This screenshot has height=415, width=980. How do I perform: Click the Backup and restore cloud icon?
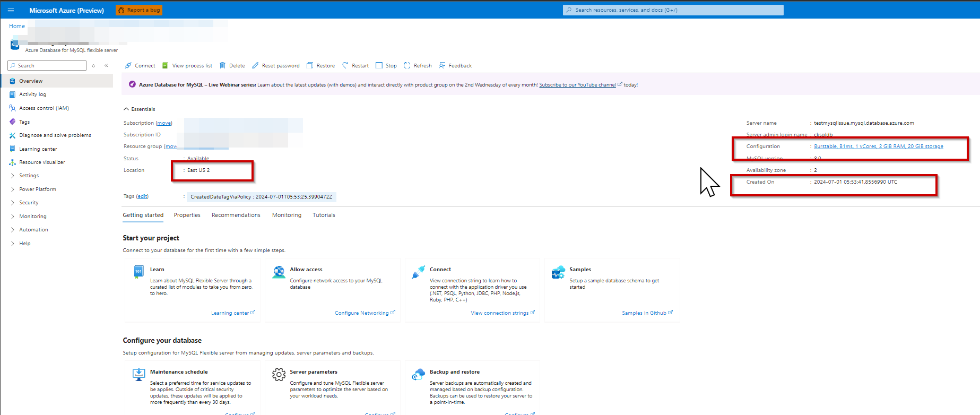418,375
